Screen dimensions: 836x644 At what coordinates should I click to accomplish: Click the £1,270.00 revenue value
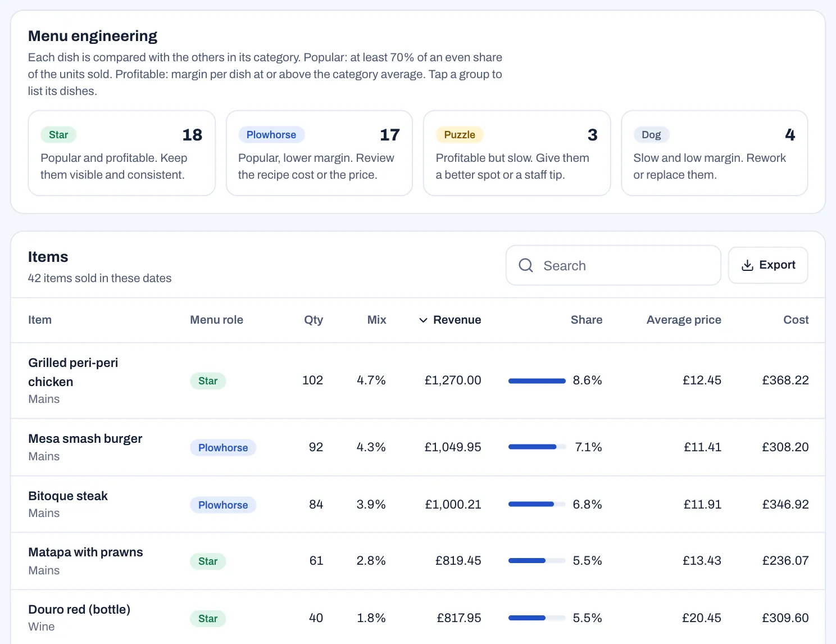[453, 380]
